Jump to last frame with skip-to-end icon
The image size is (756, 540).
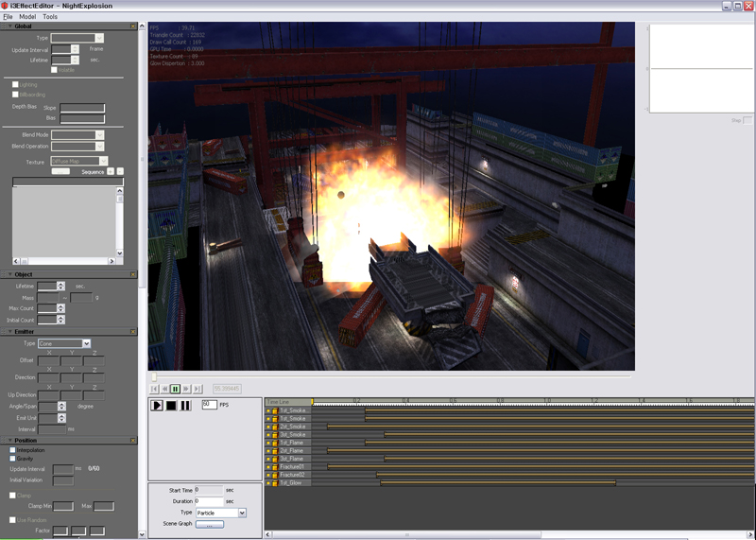[198, 389]
